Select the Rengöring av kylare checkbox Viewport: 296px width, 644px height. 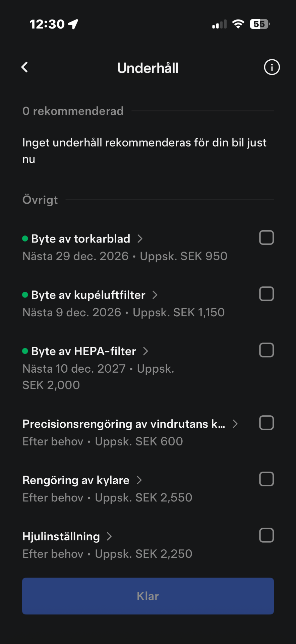pos(267,479)
